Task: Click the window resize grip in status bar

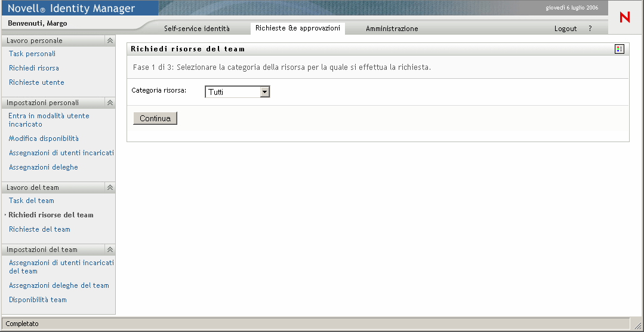Action: coord(637,325)
